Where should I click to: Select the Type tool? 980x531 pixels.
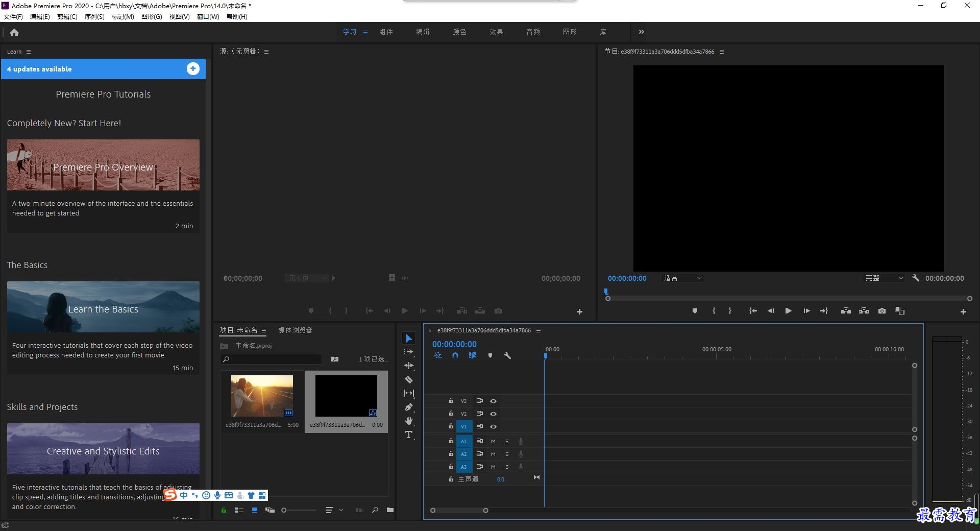pos(409,435)
